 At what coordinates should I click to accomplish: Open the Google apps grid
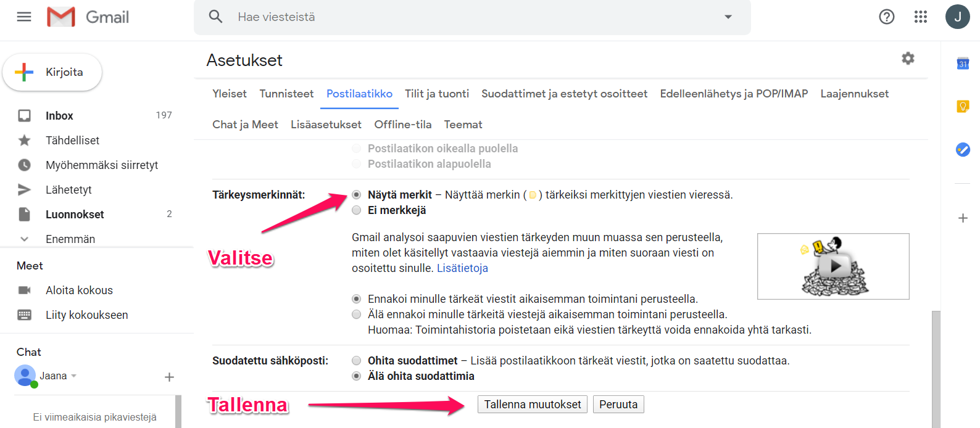[x=921, y=17]
